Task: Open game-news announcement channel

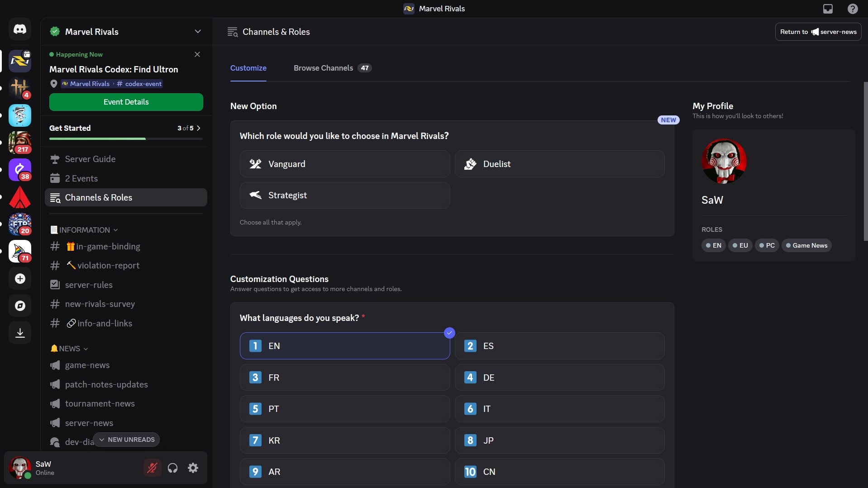Action: tap(126, 365)
